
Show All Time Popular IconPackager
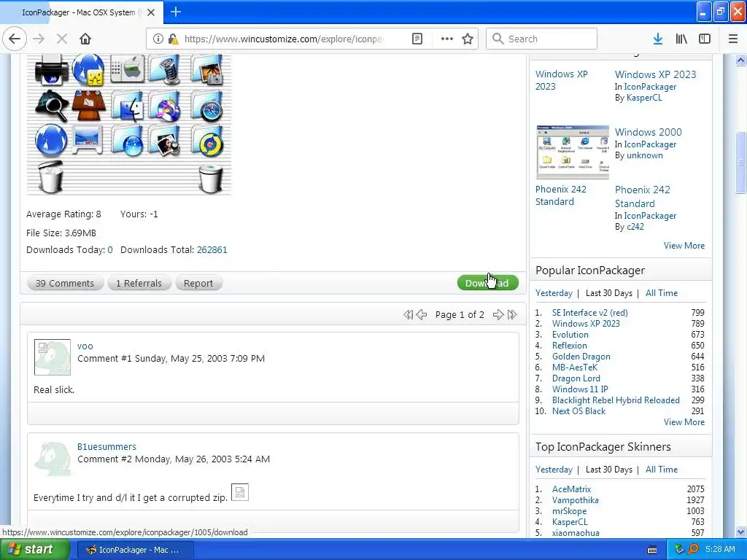click(661, 293)
